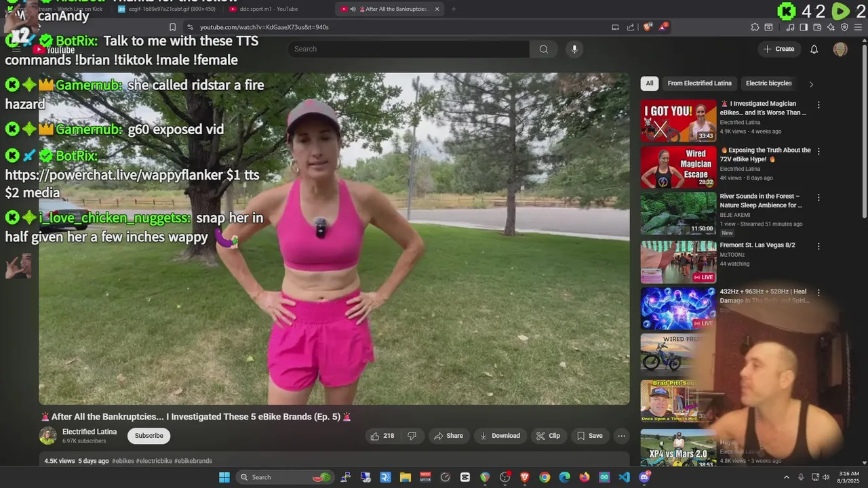The width and height of the screenshot is (868, 488).
Task: Open I Investigated Magician eBikes thumbnail
Action: click(678, 121)
